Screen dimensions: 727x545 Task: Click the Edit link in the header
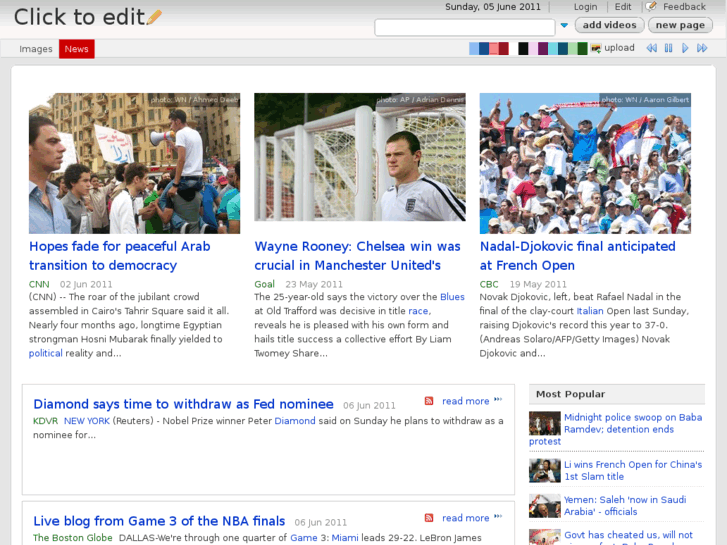click(x=623, y=6)
